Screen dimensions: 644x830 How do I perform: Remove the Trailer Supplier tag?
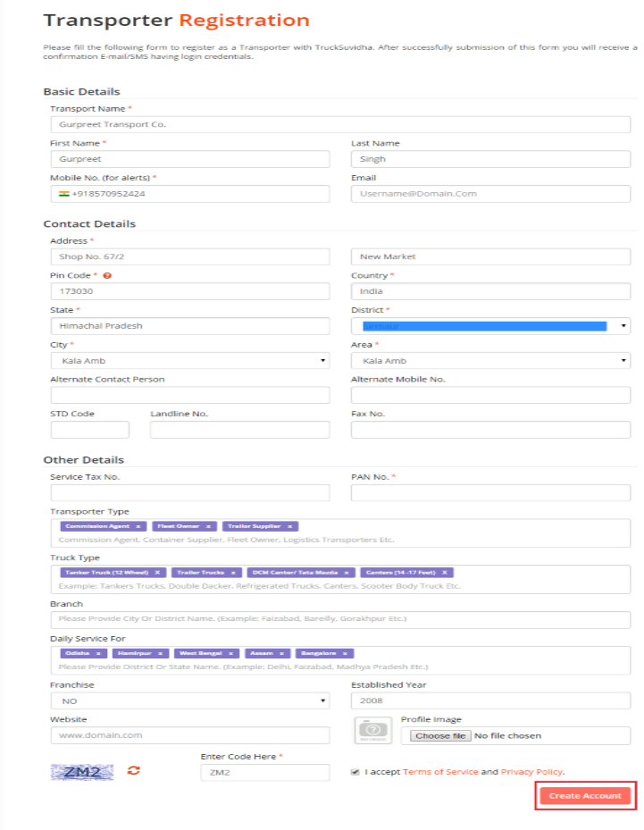tap(290, 527)
